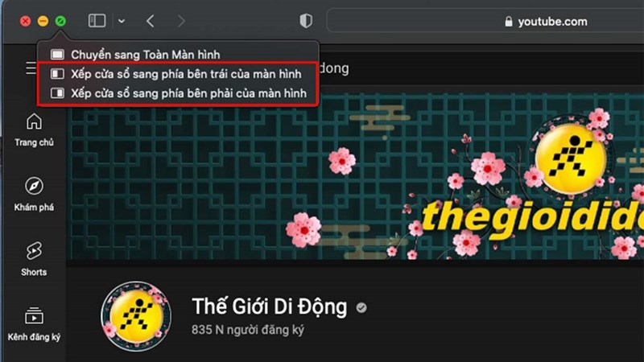Screen dimensions: 644x362
Task: Click the verified badge beside channel name
Action: 361,308
